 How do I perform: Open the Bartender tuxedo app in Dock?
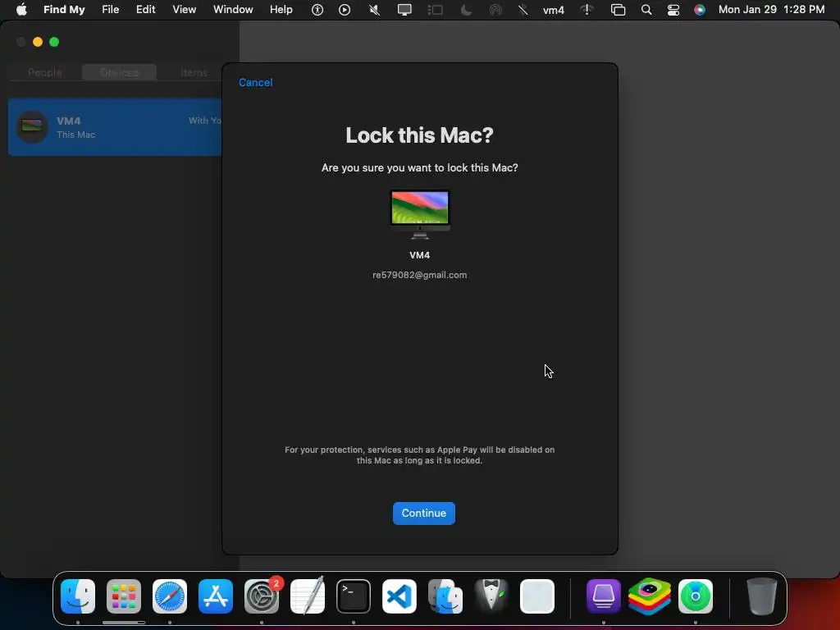point(491,596)
